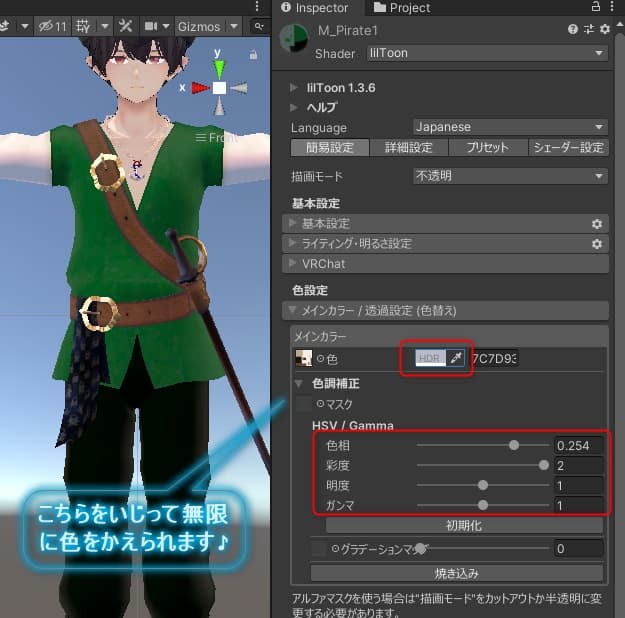Toggle the Inspector lock icon
The width and height of the screenshot is (625, 618).
(x=596, y=6)
